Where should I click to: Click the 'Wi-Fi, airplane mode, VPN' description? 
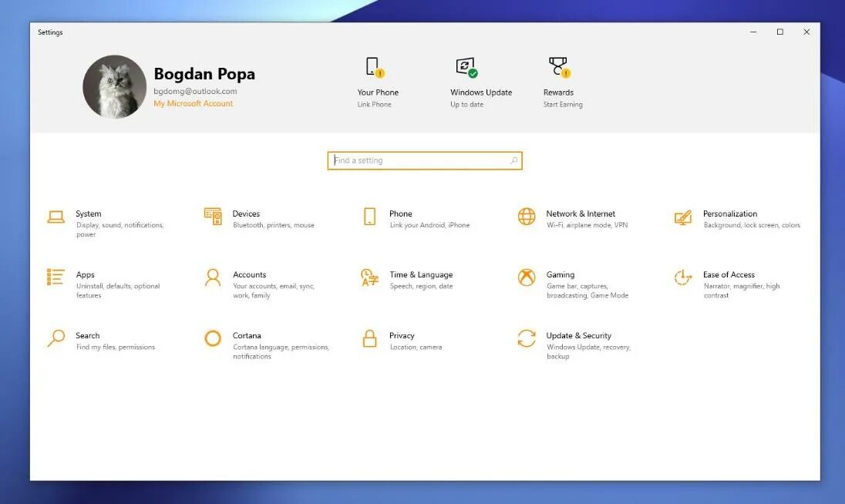pos(587,225)
